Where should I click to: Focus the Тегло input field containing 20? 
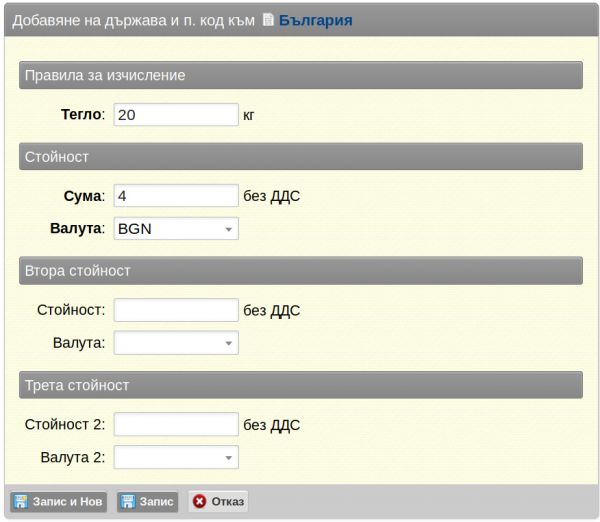click(176, 115)
